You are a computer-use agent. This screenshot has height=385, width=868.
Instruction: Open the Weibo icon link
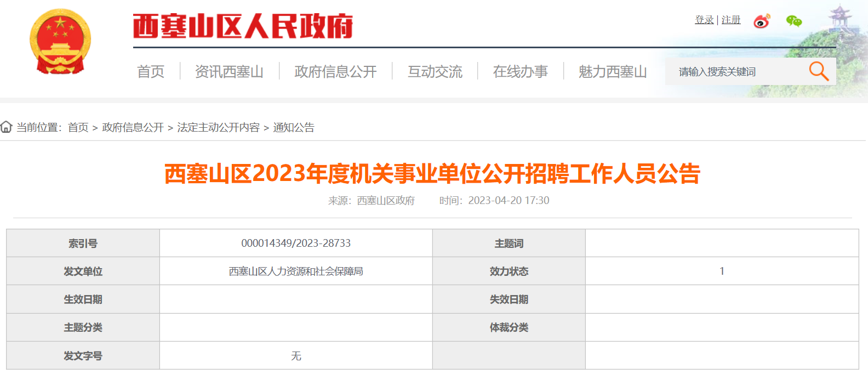tap(762, 21)
